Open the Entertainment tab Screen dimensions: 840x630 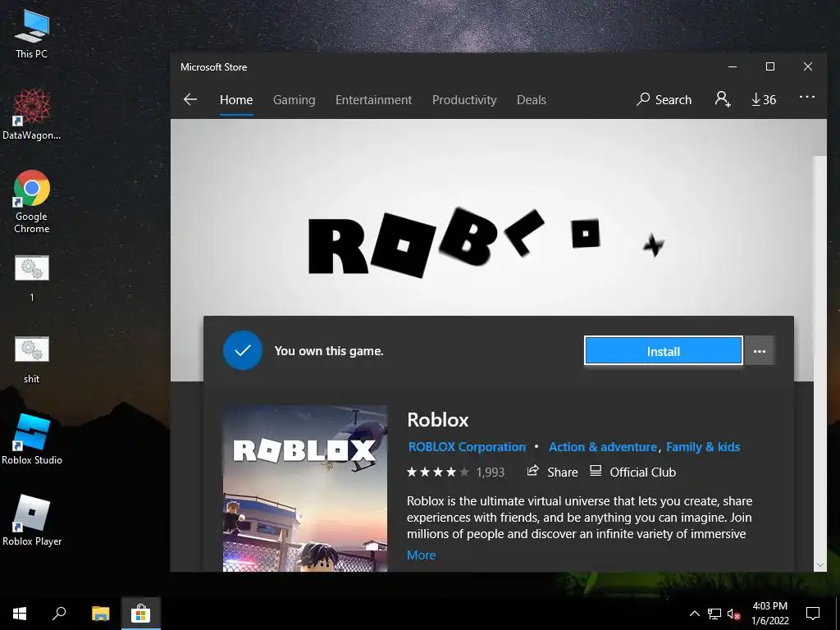373,99
